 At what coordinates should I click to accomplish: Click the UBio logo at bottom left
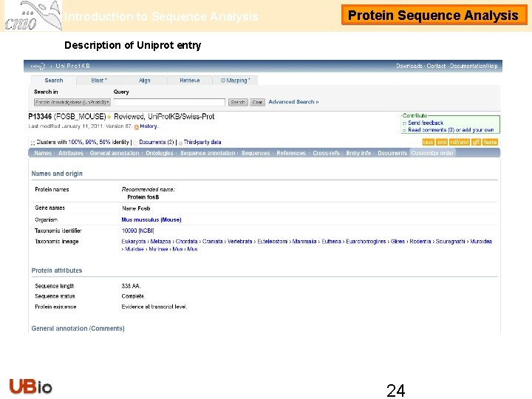[x=30, y=386]
